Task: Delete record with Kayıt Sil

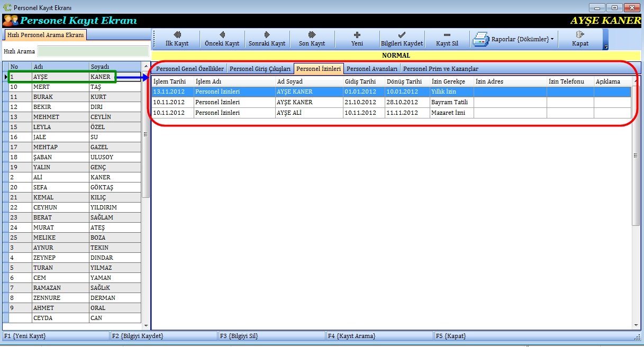Action: 447,39
